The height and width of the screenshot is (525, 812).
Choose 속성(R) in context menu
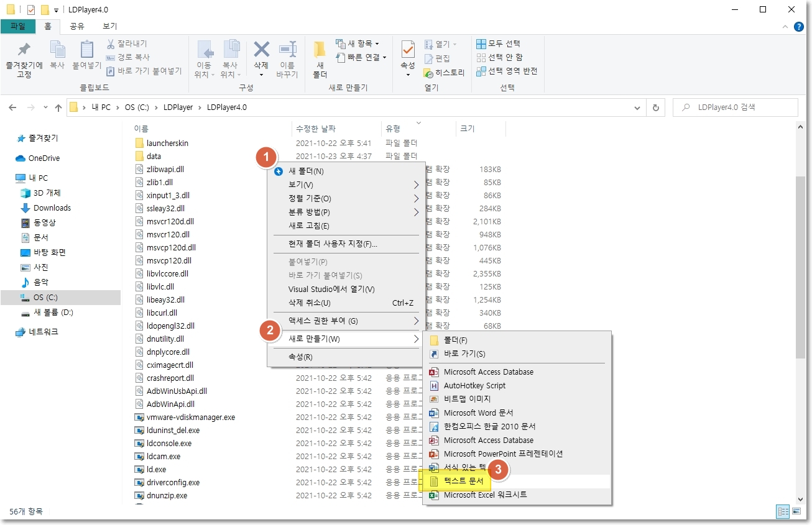coord(346,357)
